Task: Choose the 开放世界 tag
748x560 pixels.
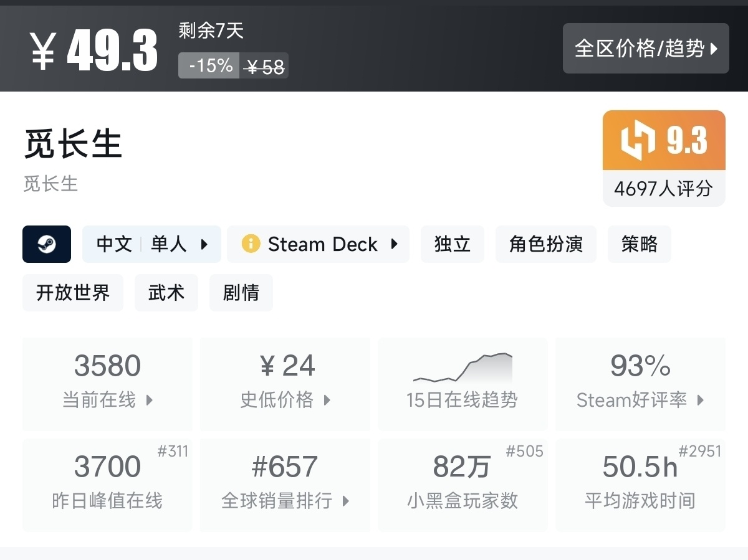Action: 73,293
